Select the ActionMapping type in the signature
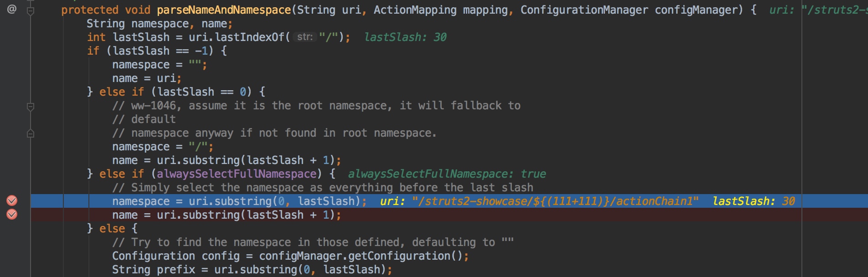The height and width of the screenshot is (277, 868). click(x=415, y=10)
